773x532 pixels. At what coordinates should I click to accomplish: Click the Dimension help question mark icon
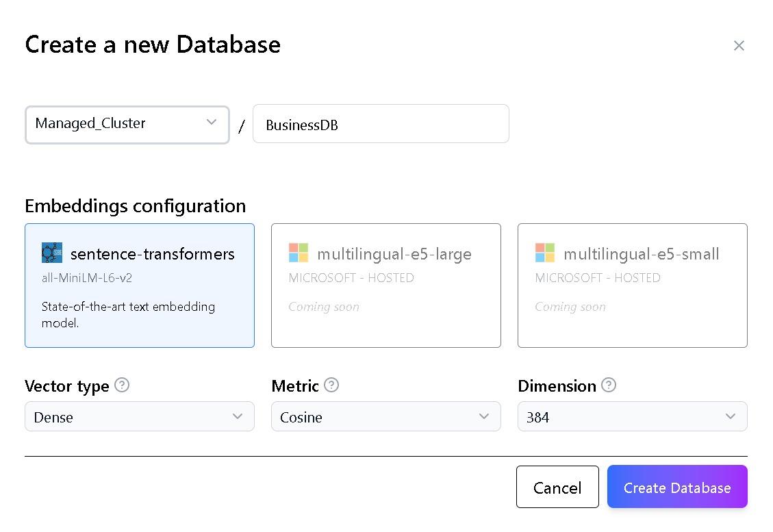[608, 385]
